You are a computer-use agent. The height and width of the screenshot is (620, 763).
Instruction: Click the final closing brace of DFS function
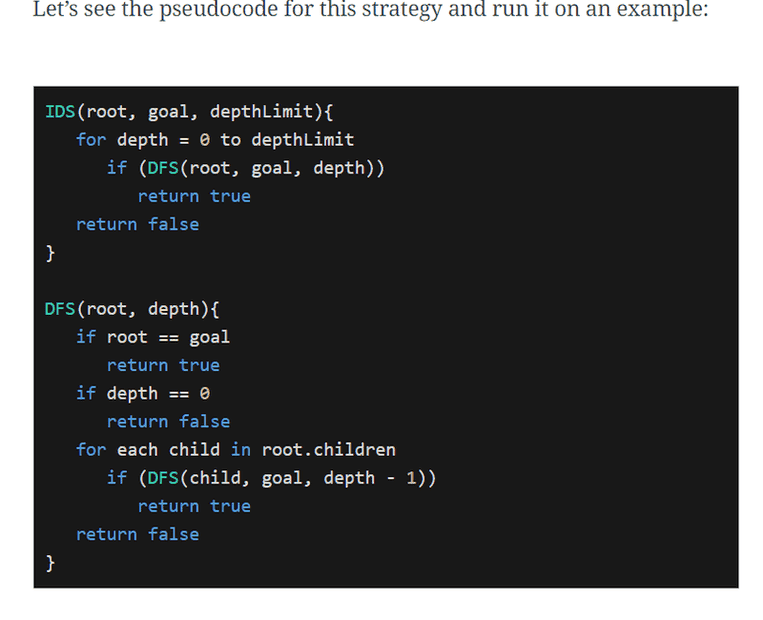click(50, 563)
